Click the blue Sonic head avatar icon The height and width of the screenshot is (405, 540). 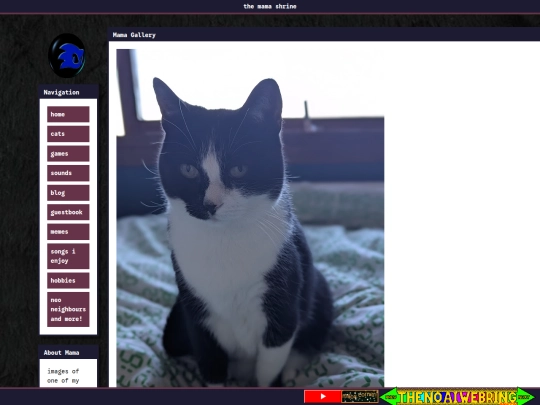67,55
